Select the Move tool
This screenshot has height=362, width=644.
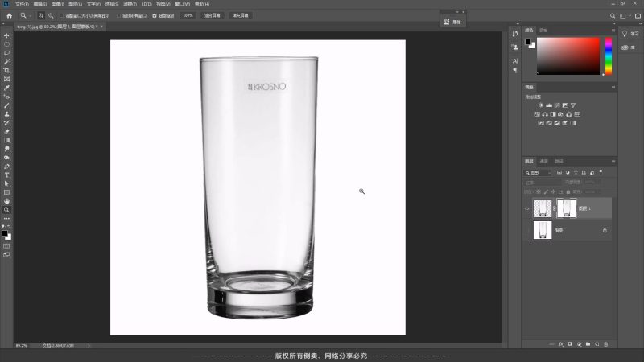(7, 35)
